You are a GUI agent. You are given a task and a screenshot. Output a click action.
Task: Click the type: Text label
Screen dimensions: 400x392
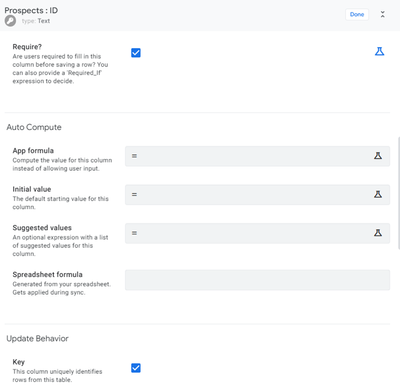point(36,21)
